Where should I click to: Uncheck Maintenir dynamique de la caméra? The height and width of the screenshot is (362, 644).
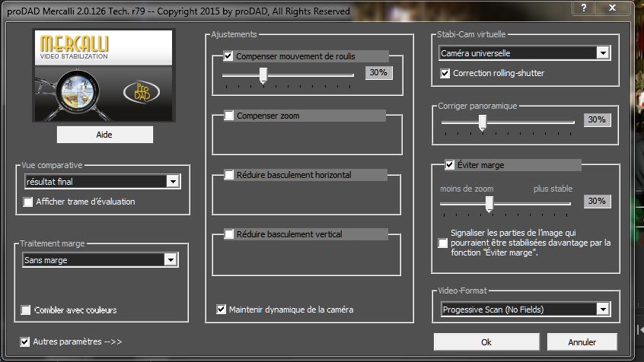[221, 309]
